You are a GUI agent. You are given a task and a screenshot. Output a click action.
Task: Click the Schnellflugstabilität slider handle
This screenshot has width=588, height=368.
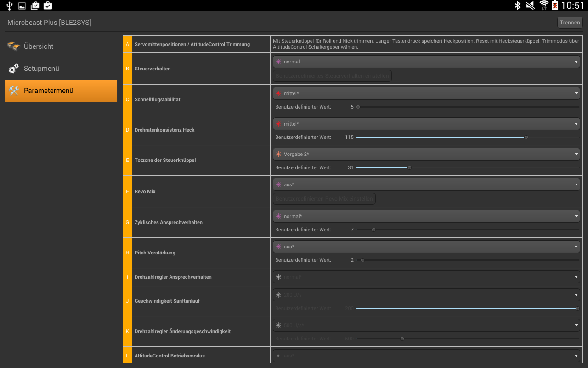click(x=358, y=107)
